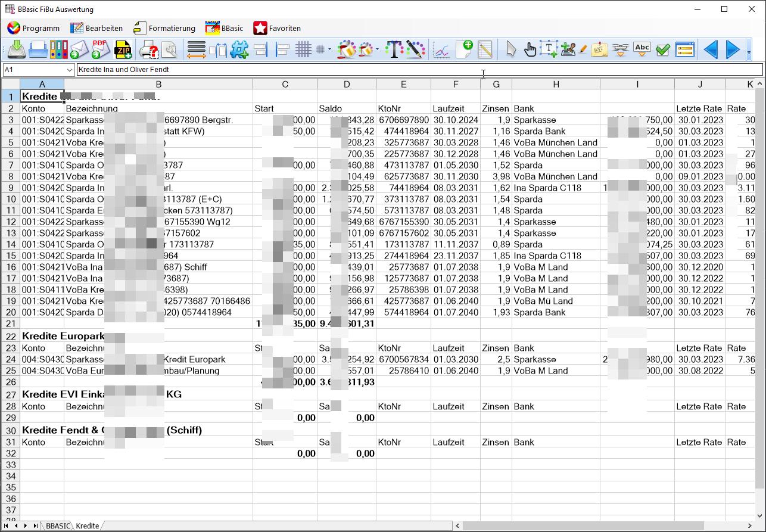Viewport: 766px width, 532px height.
Task: Click the line chart icon
Action: click(441, 50)
